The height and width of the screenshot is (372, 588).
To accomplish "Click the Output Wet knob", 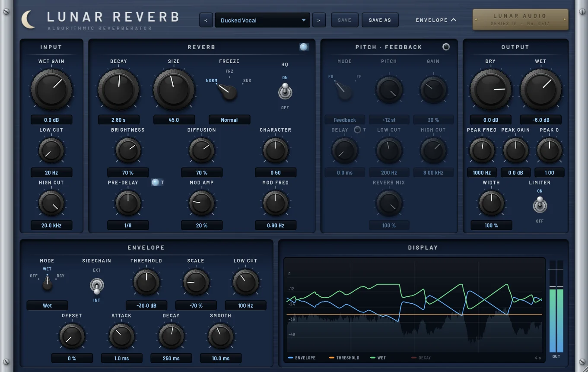I will pos(541,89).
